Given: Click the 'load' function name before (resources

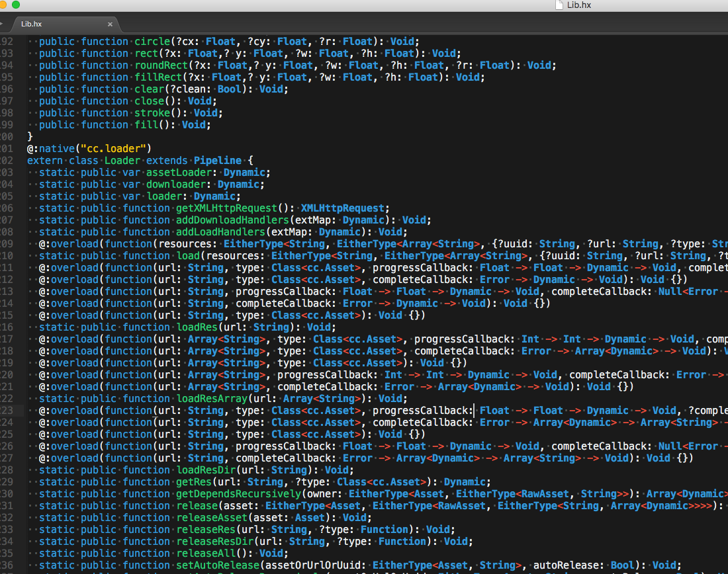Looking at the screenshot, I should point(188,256).
